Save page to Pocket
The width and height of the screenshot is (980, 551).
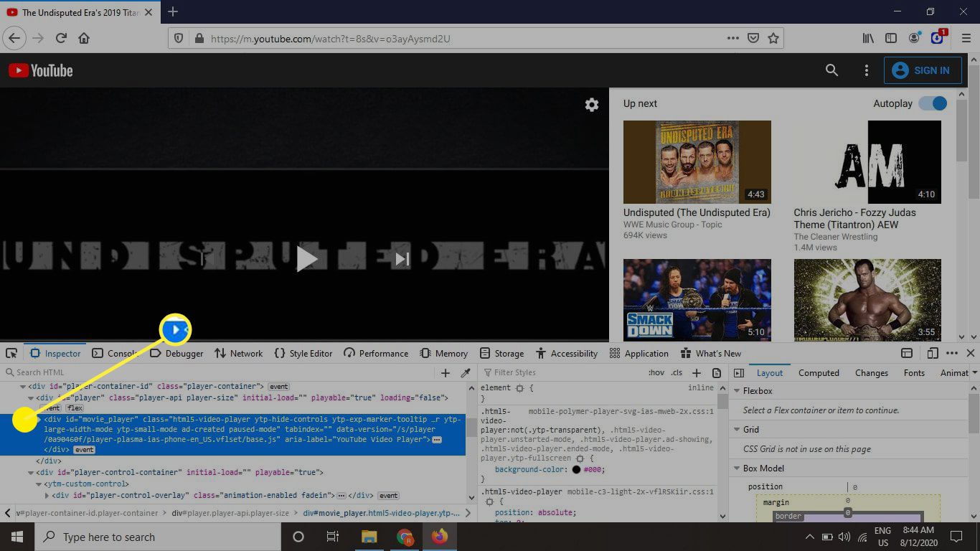click(x=753, y=39)
